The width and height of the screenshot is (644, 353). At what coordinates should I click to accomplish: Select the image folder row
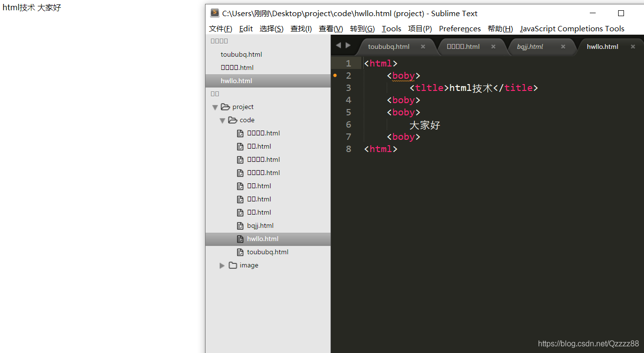click(268, 265)
